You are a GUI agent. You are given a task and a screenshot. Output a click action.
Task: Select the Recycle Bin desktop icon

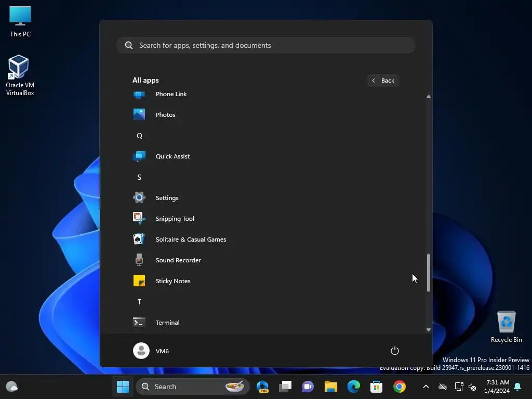click(x=506, y=327)
